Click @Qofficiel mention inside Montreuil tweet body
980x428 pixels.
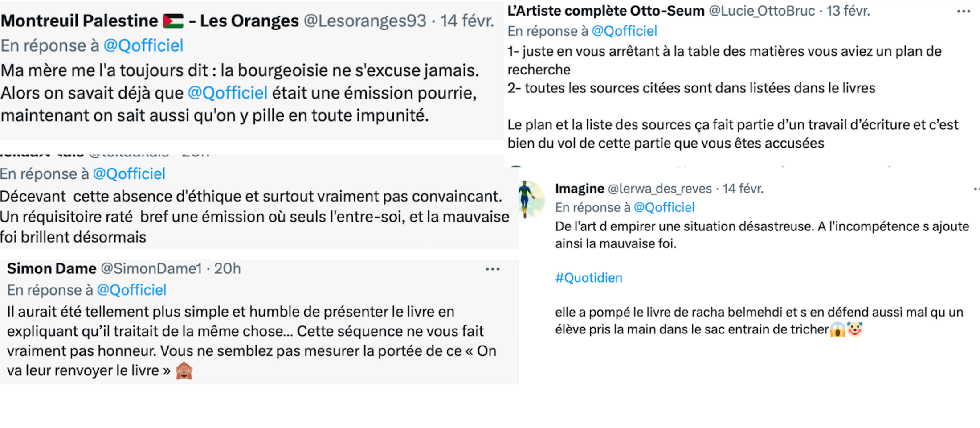point(228,93)
